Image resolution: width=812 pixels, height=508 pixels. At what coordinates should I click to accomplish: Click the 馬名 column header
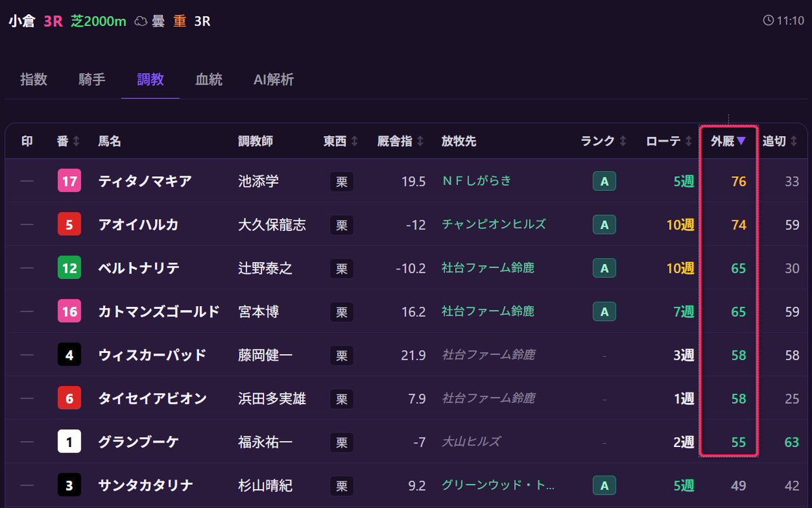tap(109, 141)
